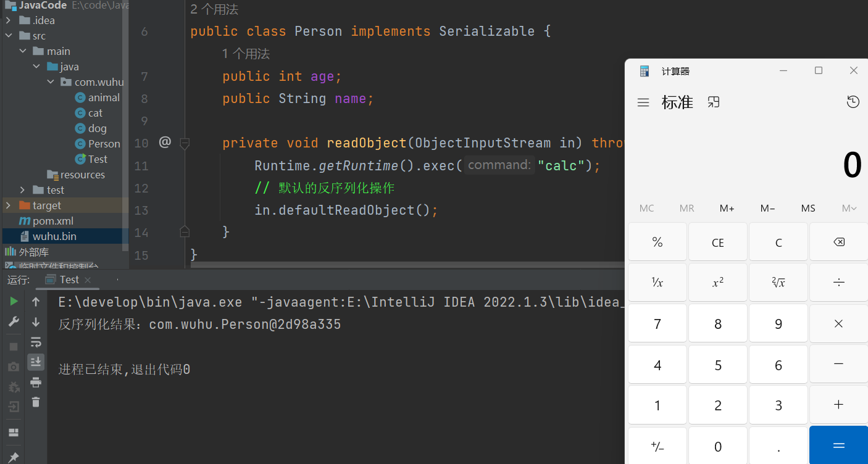Click the equals button

point(838,445)
